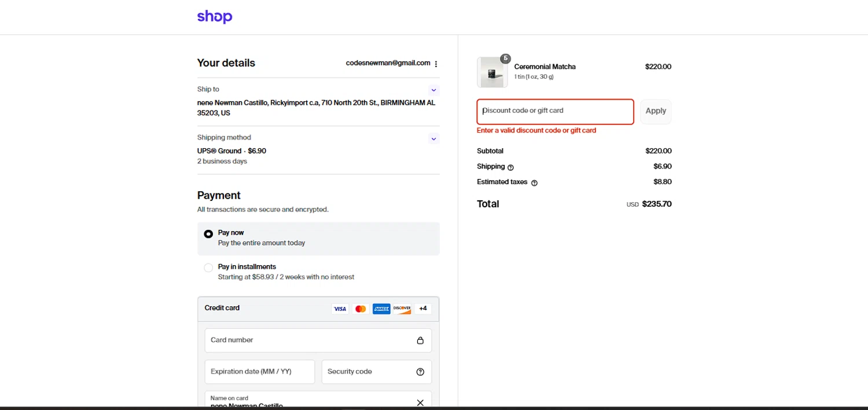The width and height of the screenshot is (868, 410).
Task: Show the +4 additional card types
Action: pyautogui.click(x=423, y=309)
